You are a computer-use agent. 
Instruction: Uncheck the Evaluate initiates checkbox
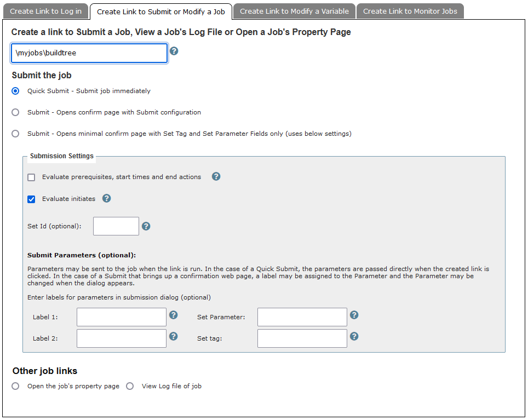pyautogui.click(x=31, y=199)
